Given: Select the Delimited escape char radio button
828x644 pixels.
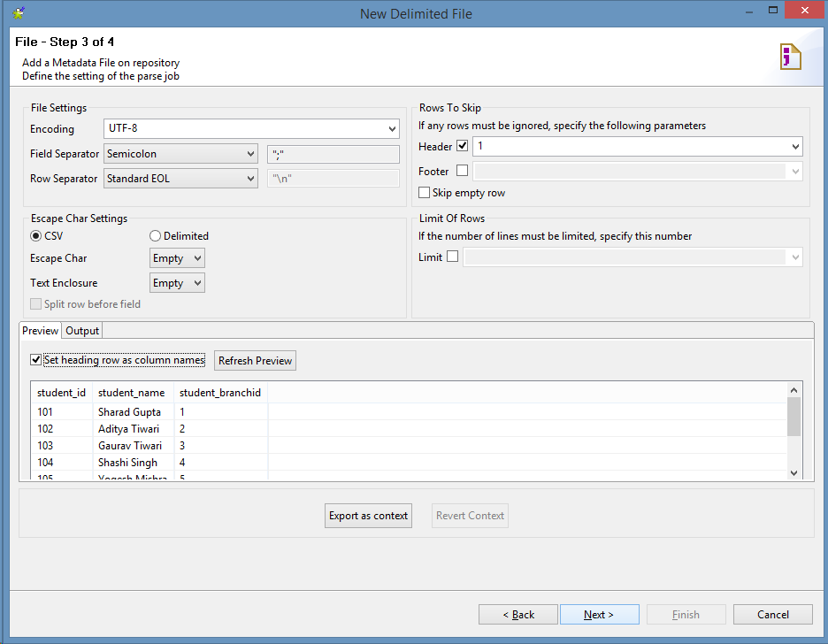Looking at the screenshot, I should [155, 235].
